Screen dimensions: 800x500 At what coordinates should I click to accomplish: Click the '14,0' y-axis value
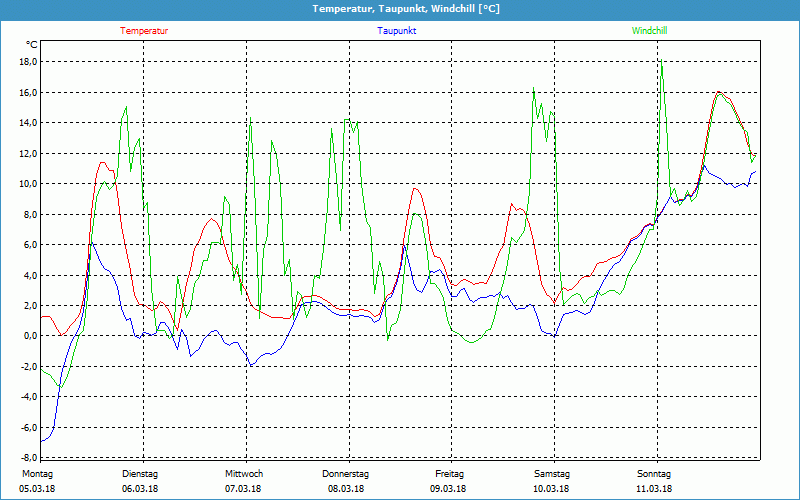click(28, 122)
